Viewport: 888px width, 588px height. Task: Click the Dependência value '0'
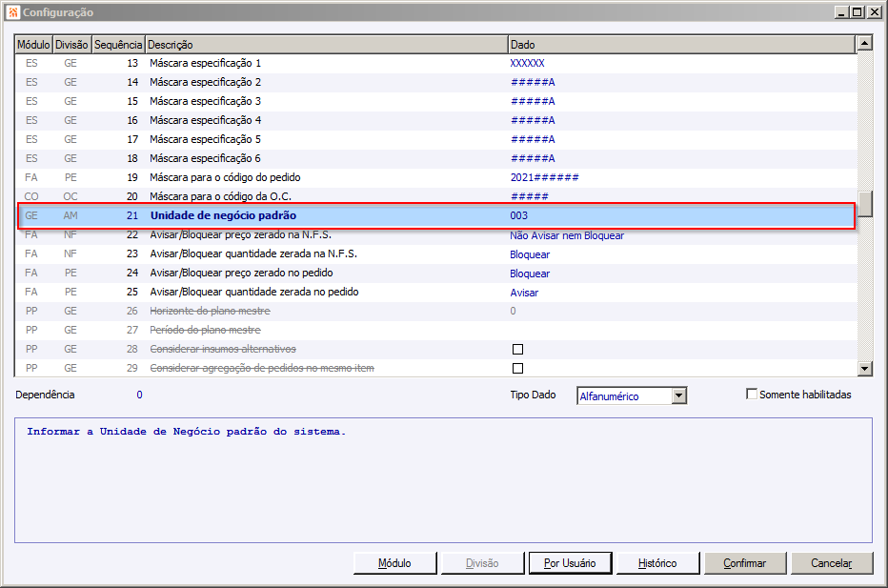139,395
